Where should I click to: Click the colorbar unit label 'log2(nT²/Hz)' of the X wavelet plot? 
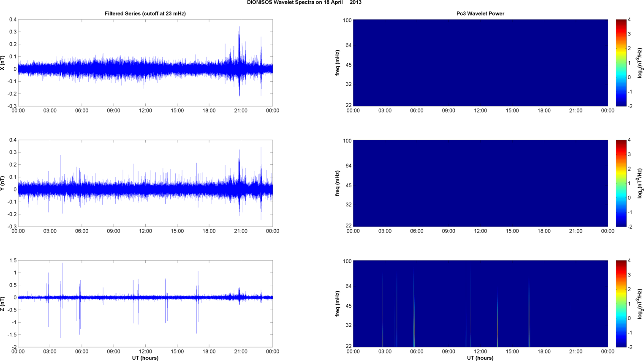[x=640, y=63]
